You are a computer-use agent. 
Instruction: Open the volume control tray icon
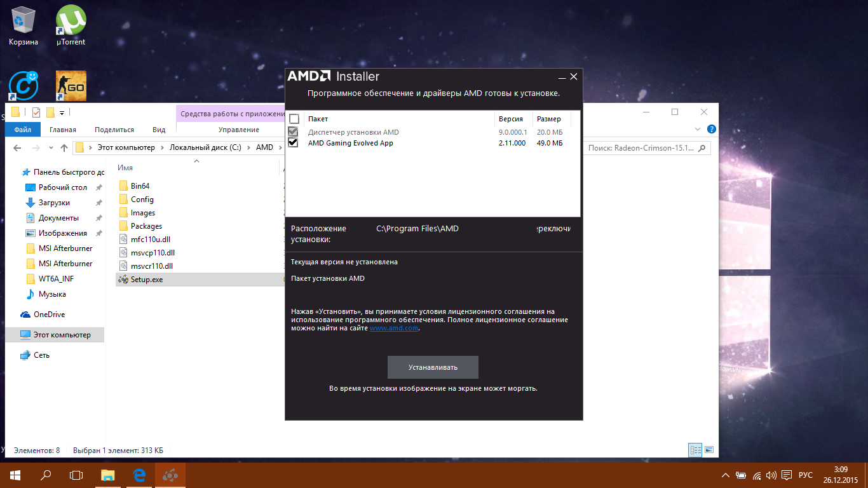[771, 475]
